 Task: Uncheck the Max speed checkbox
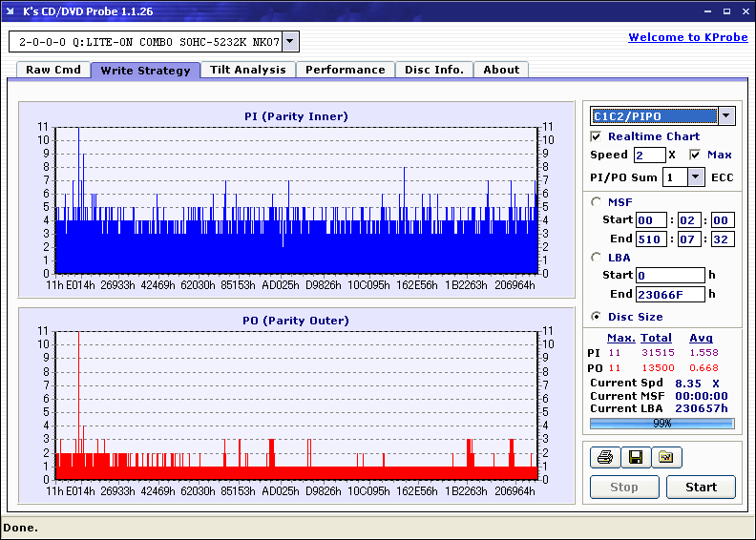click(x=695, y=155)
